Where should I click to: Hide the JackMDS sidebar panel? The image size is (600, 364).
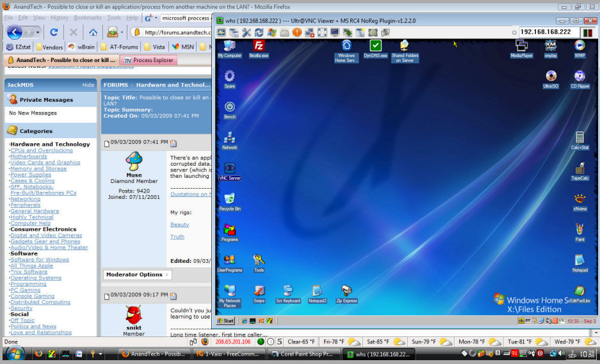88,85
